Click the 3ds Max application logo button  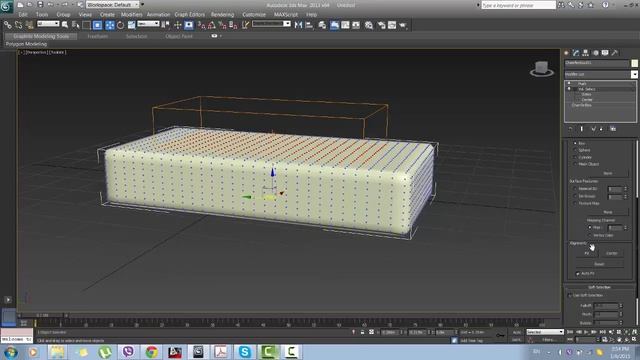[x=6, y=6]
